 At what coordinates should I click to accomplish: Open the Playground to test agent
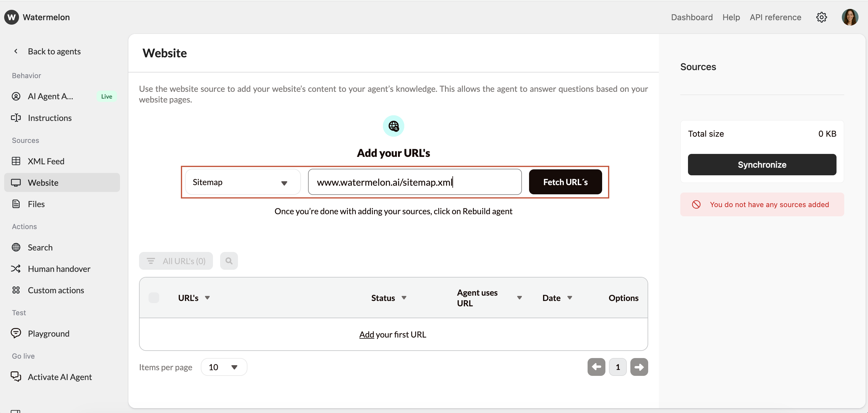[48, 333]
